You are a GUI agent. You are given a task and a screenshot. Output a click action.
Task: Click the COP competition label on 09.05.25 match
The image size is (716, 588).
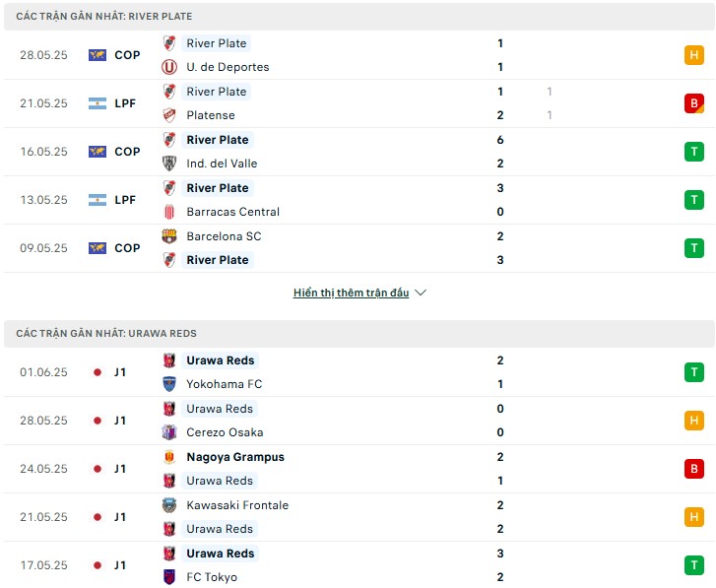pos(127,248)
